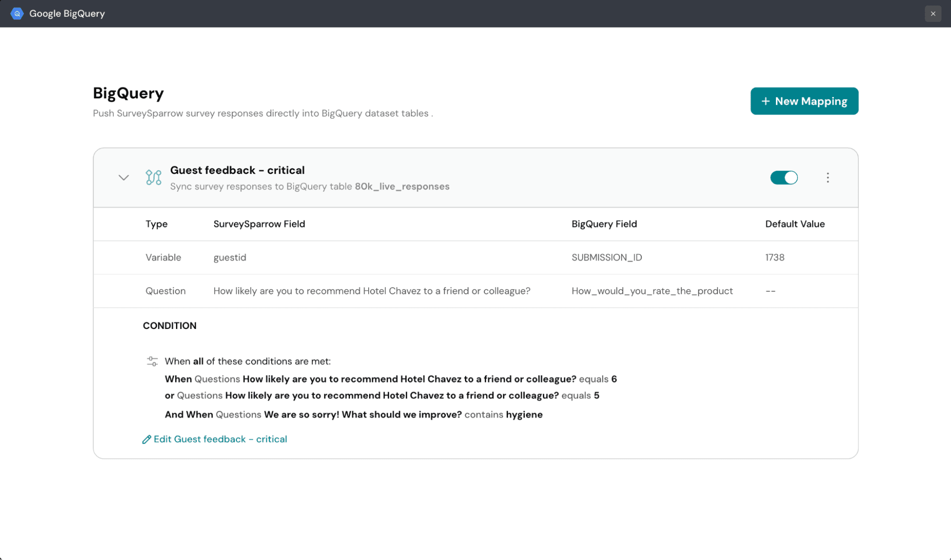Collapse the Guest feedback - critical section
Screen dimensions: 951x560
[124, 177]
